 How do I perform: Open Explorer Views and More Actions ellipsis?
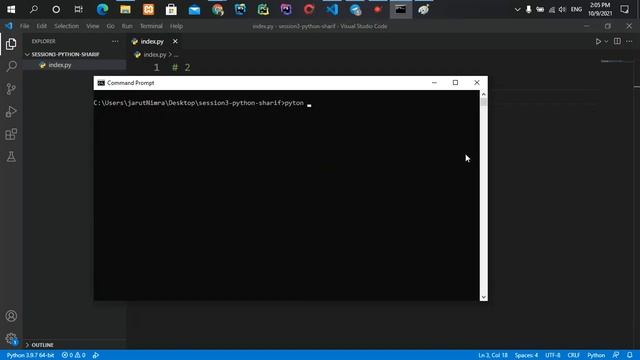(x=115, y=41)
